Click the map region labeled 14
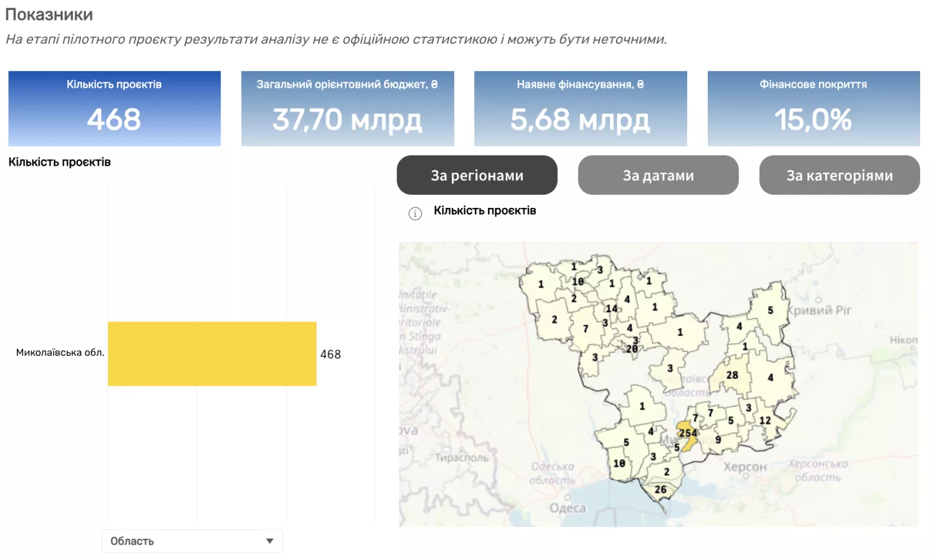 (612, 308)
